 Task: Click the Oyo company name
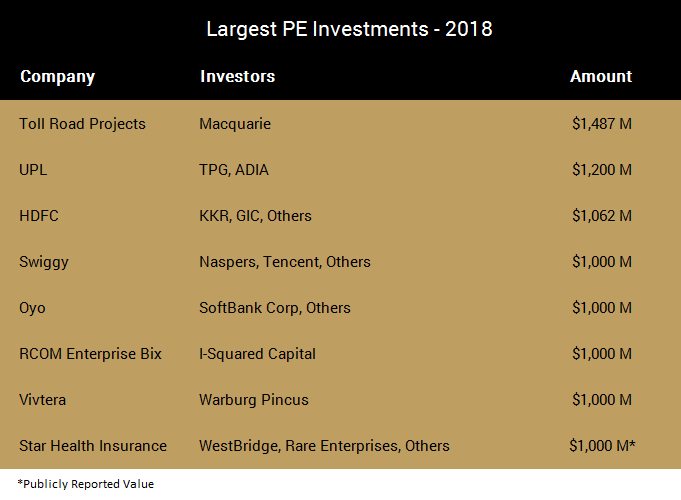pos(33,308)
